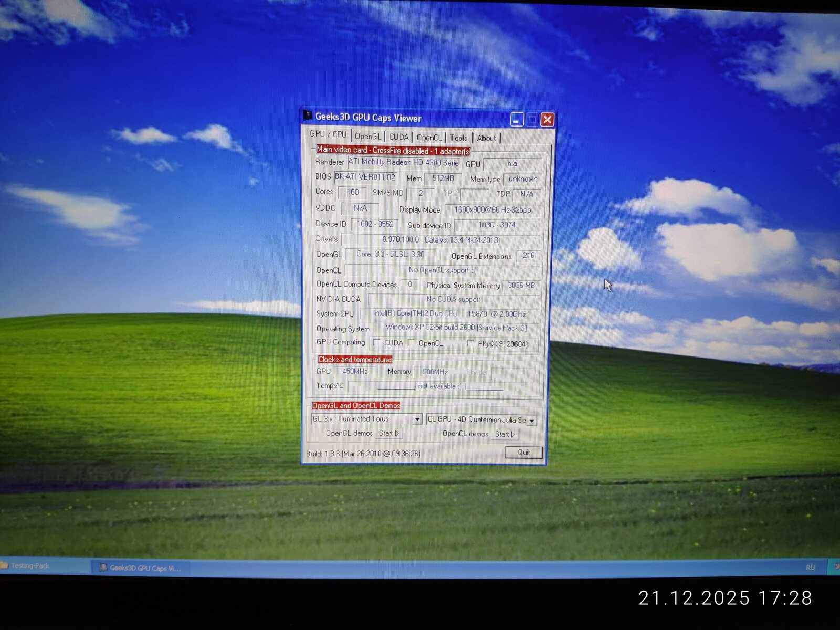Screen dimensions: 840x630
Task: Select the Mem field showing 512MB
Action: coord(443,178)
